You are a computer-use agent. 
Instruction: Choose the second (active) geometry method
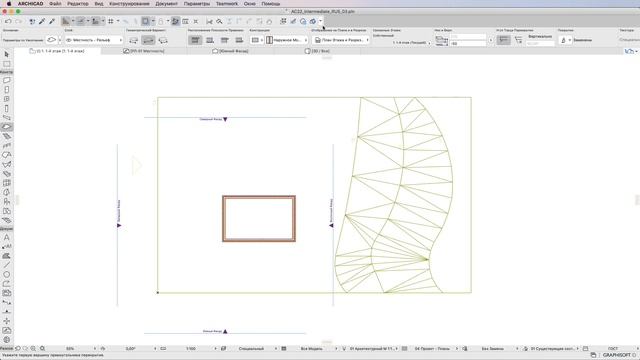click(148, 40)
